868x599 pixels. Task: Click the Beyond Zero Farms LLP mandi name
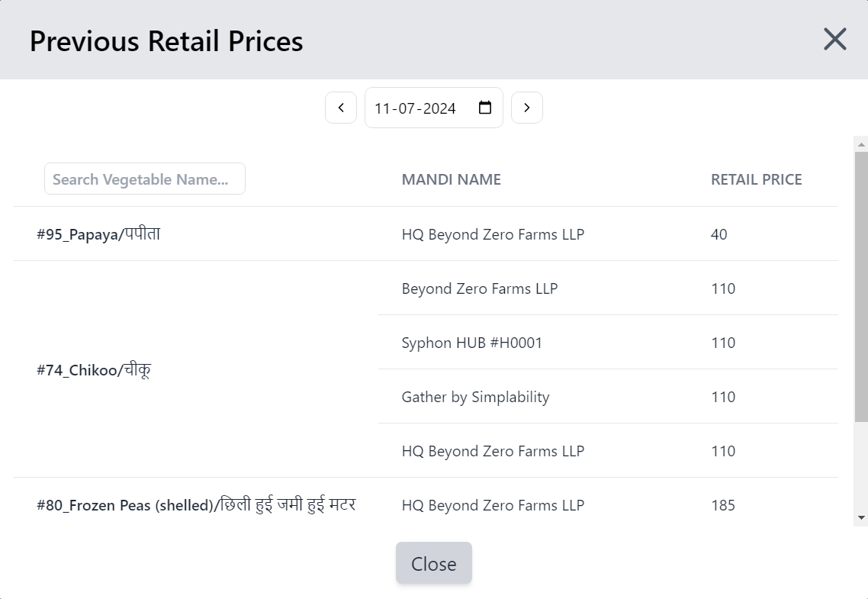click(480, 288)
